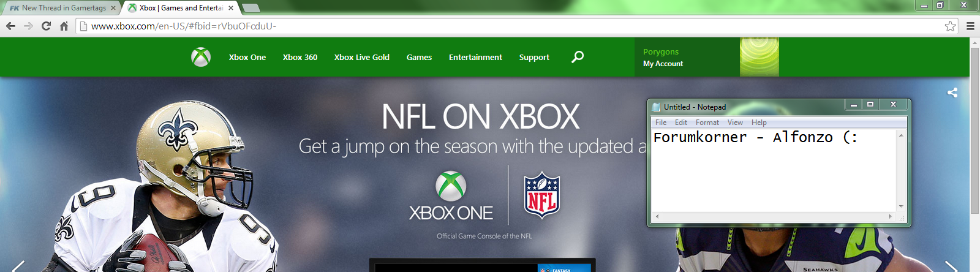The image size is (980, 272).
Task: Click the Chrome forward arrow
Action: tap(28, 26)
